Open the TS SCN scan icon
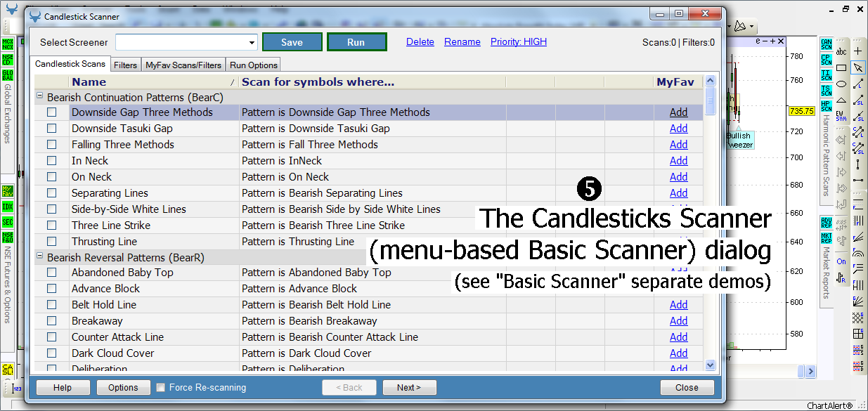868x411 pixels. (826, 91)
